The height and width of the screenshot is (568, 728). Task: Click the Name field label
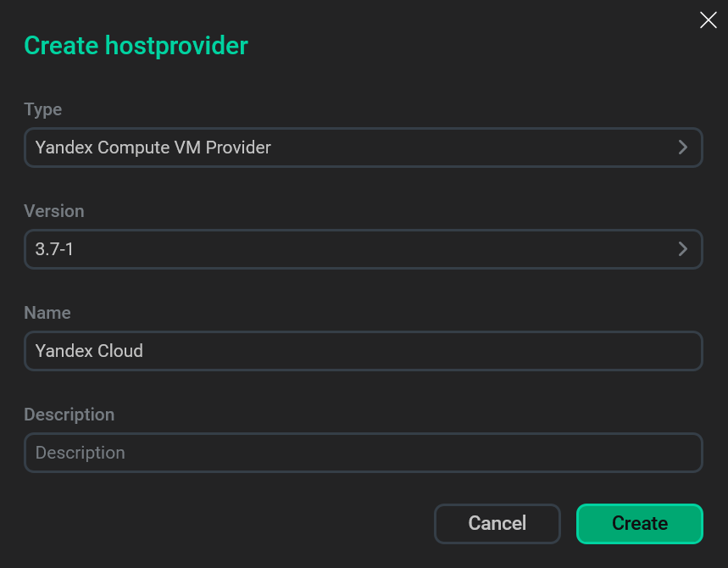tap(47, 313)
